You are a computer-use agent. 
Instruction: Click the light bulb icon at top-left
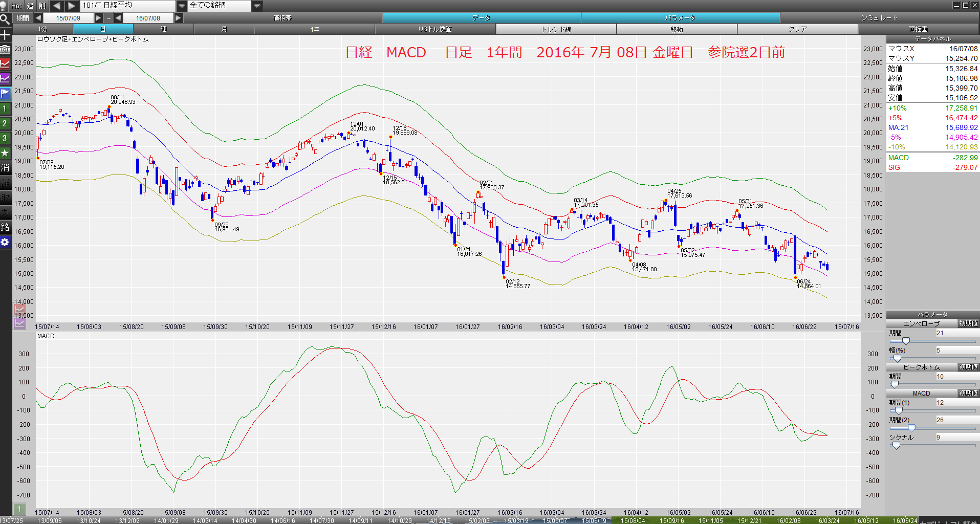pos(4,6)
